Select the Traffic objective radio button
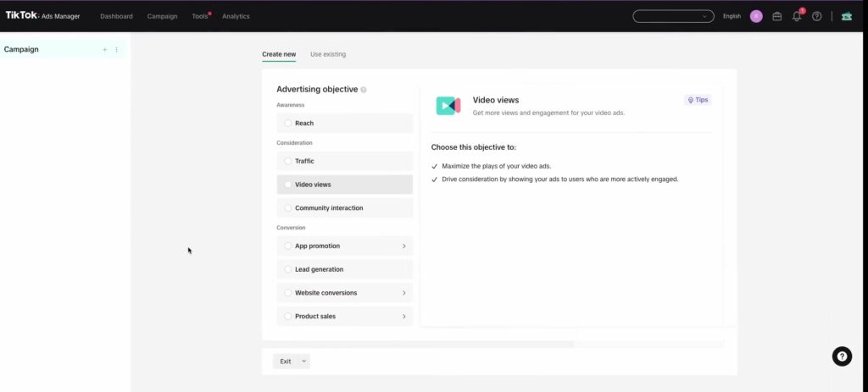This screenshot has height=392, width=868. point(288,161)
